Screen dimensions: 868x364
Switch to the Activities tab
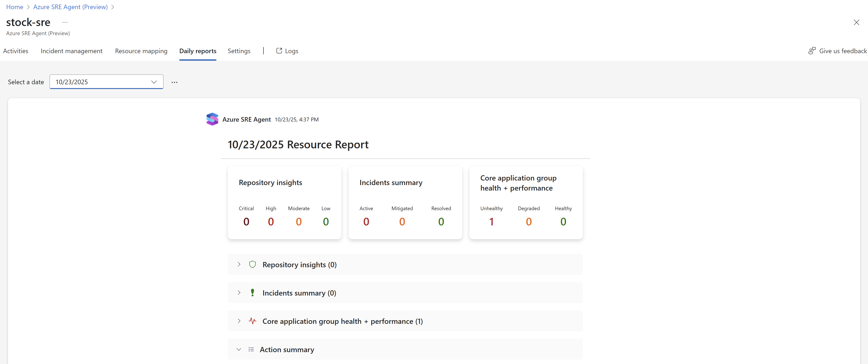[16, 51]
